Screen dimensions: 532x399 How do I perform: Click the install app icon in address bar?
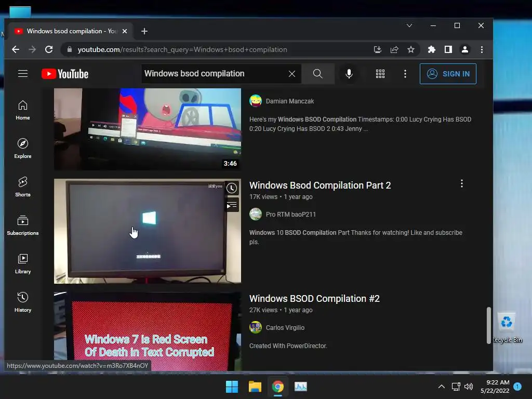tap(377, 49)
